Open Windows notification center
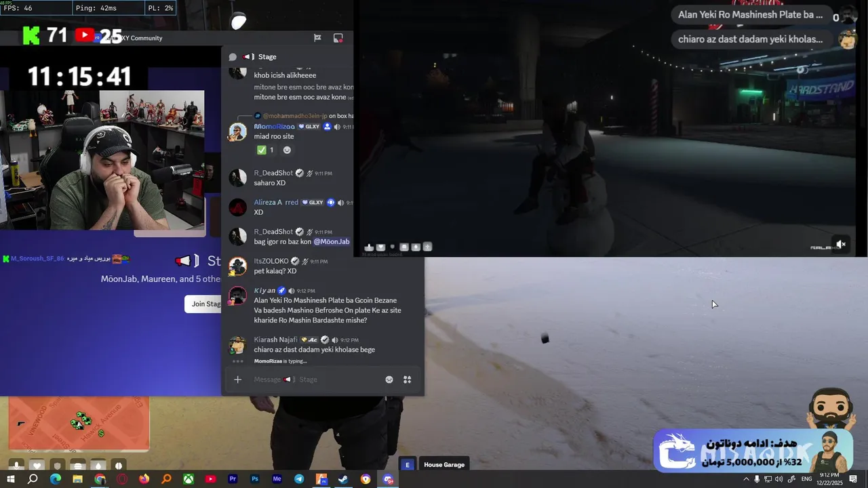The height and width of the screenshot is (488, 868). click(853, 479)
